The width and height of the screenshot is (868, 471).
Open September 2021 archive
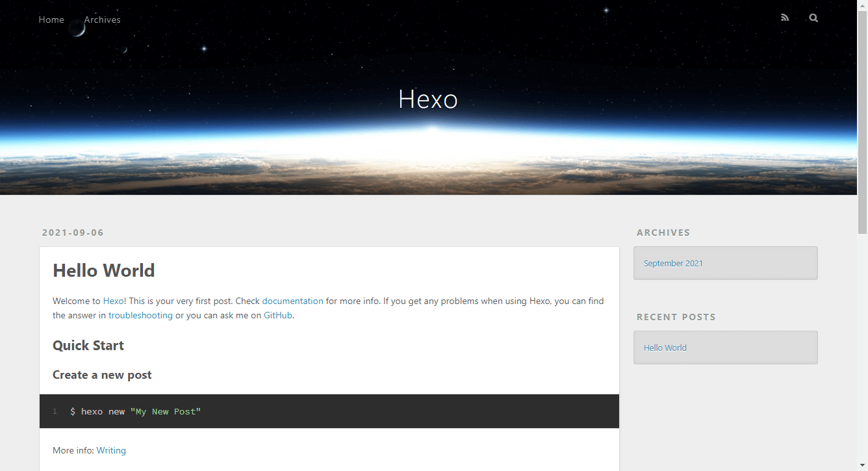point(673,263)
